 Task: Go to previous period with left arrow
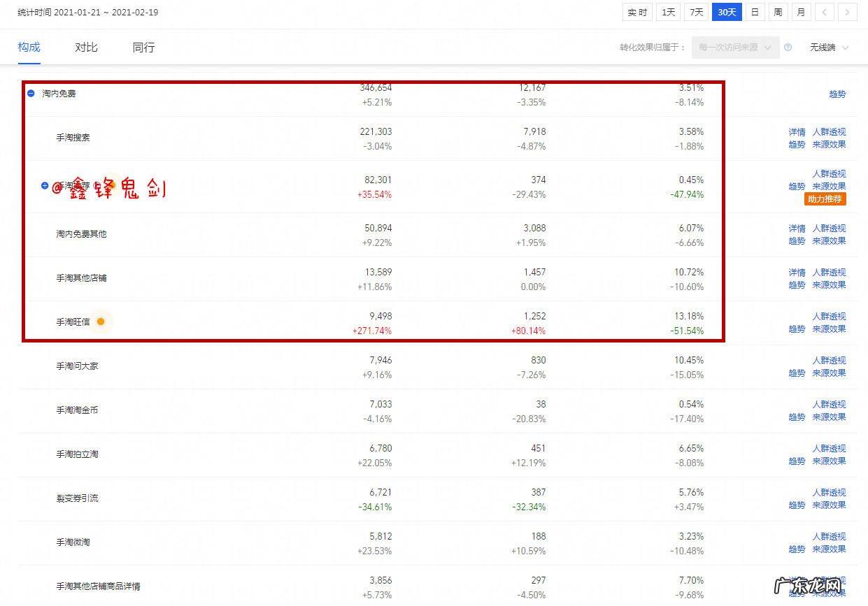pos(825,12)
